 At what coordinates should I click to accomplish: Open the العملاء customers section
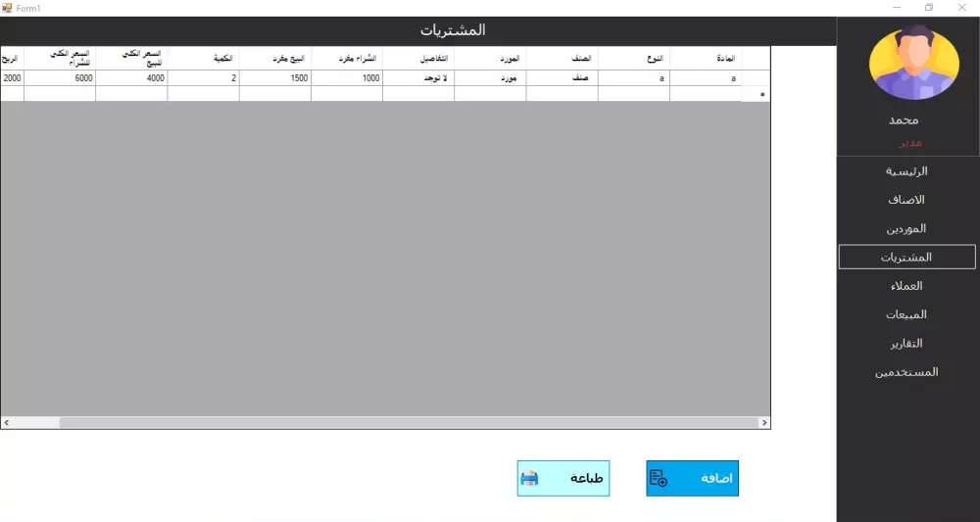coord(906,286)
